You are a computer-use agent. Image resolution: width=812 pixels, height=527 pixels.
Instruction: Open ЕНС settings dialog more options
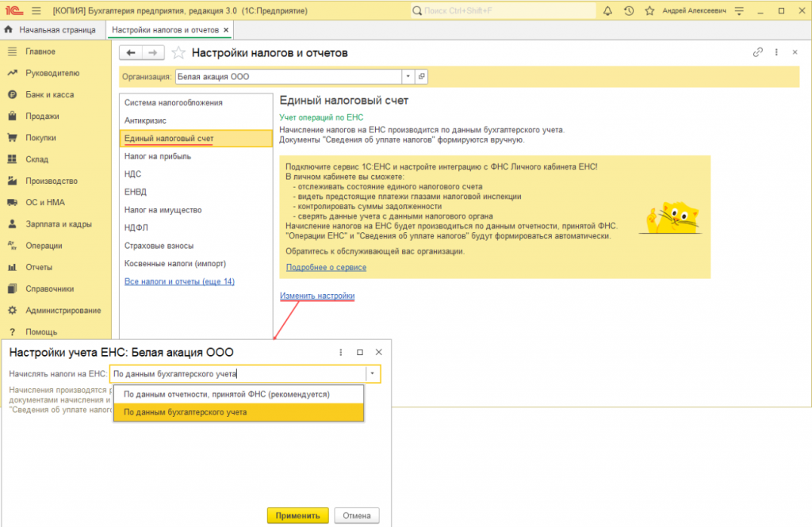click(x=341, y=353)
